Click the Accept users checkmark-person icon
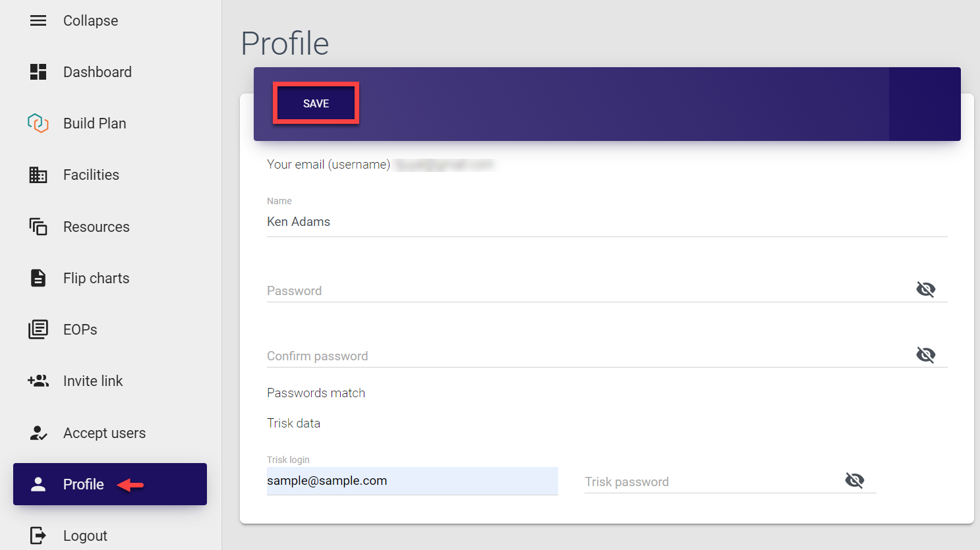Screen dimensions: 980x550 pos(38,433)
